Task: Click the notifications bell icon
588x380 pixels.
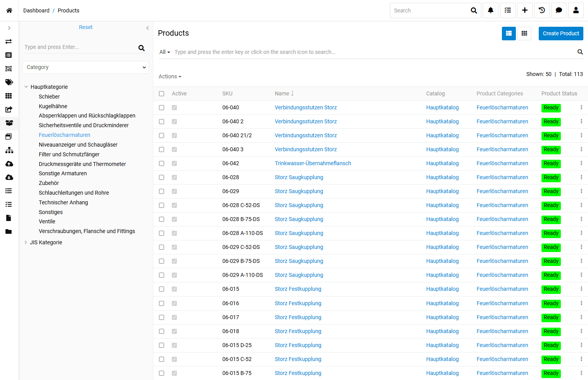Action: tap(491, 10)
